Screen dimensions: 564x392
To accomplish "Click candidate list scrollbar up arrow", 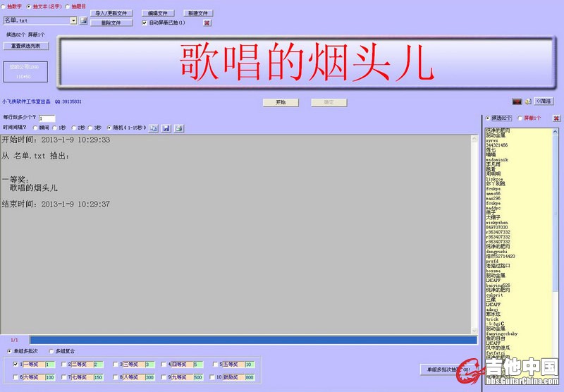I will (x=555, y=132).
